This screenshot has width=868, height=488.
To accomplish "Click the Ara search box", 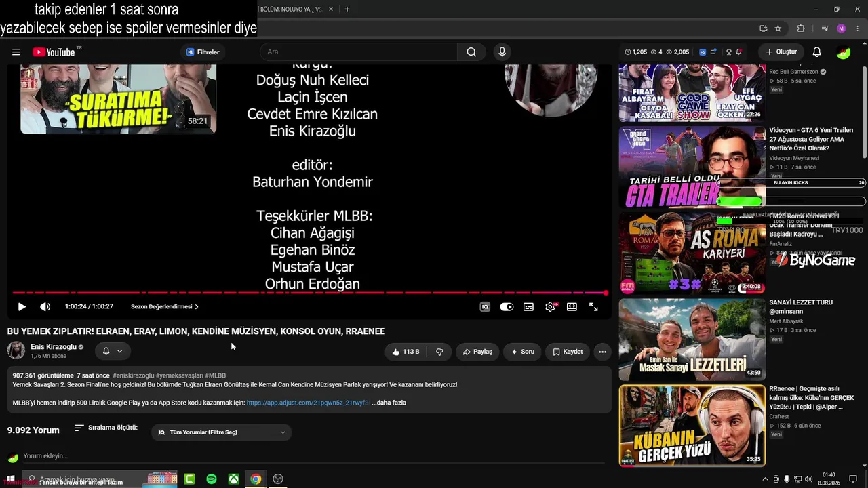I will (x=359, y=52).
